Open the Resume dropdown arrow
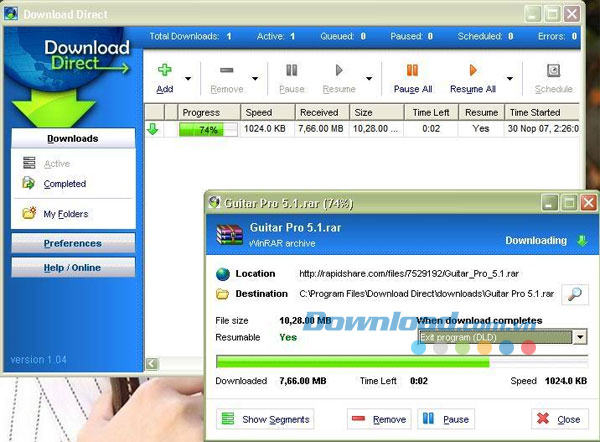600x442 pixels. (x=369, y=79)
